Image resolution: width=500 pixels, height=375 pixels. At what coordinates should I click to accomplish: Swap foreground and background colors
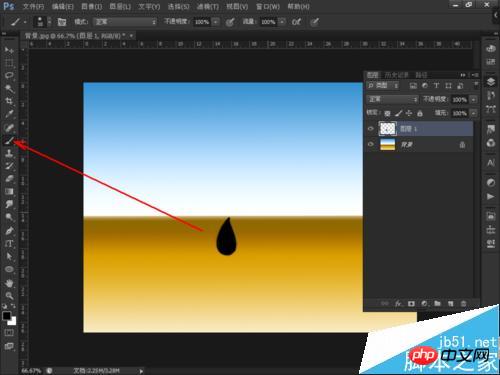pyautogui.click(x=13, y=305)
